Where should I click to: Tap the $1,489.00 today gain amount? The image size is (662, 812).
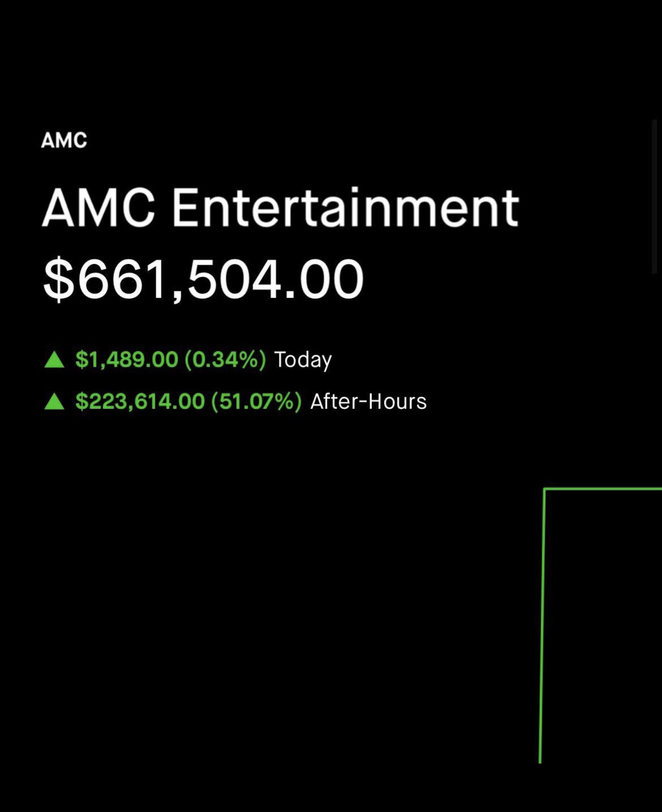click(x=126, y=359)
